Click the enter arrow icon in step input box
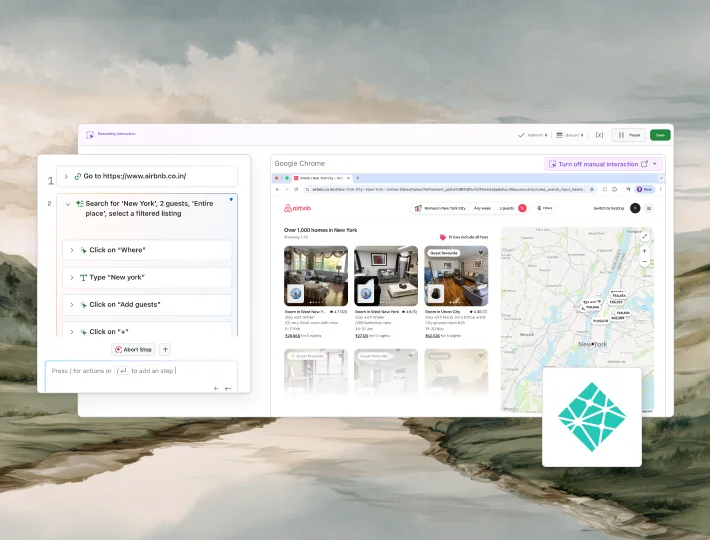Screen dimensions: 710x540 click(x=228, y=388)
